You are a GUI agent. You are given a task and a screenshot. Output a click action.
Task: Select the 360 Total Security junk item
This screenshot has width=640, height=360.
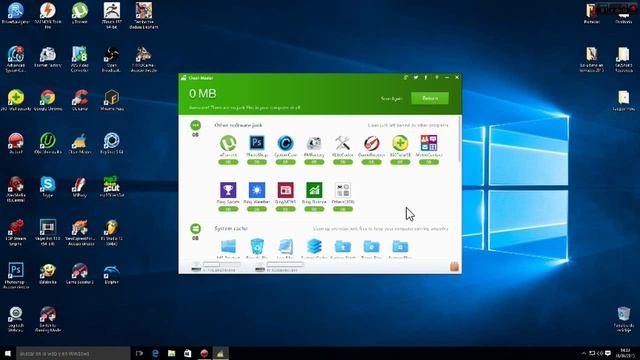[400, 143]
